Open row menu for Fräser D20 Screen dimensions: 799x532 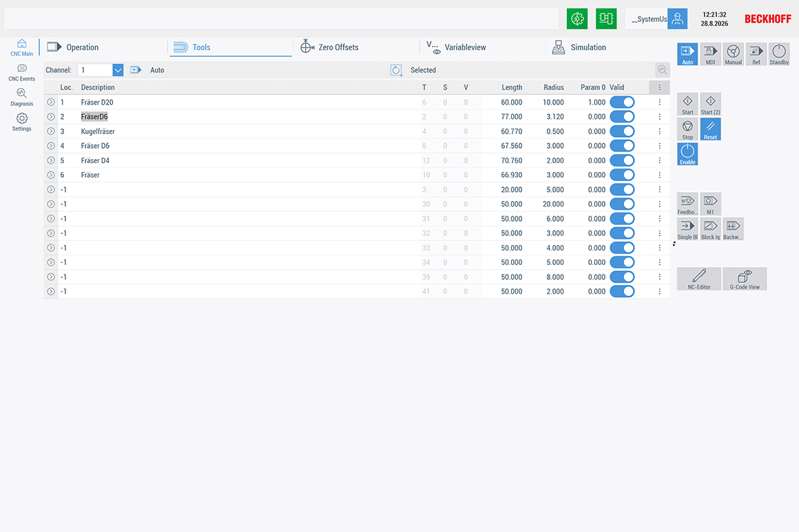click(x=659, y=103)
